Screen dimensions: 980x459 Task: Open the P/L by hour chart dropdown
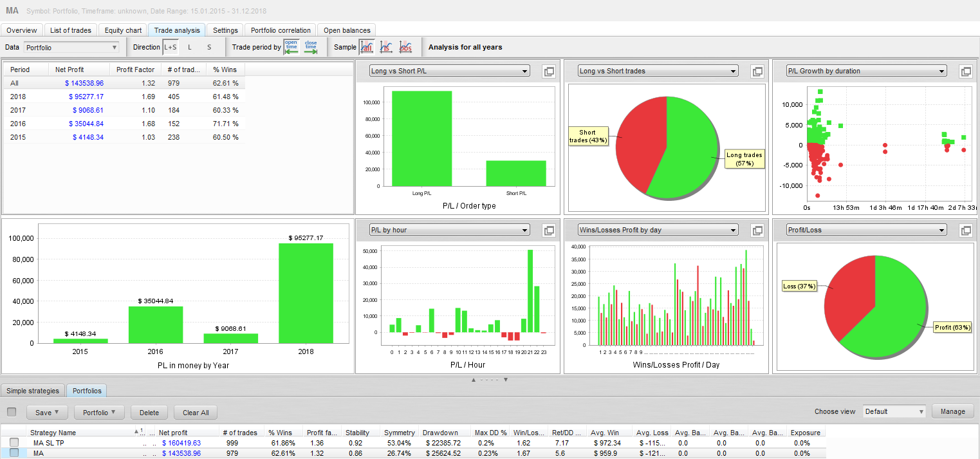pos(449,230)
